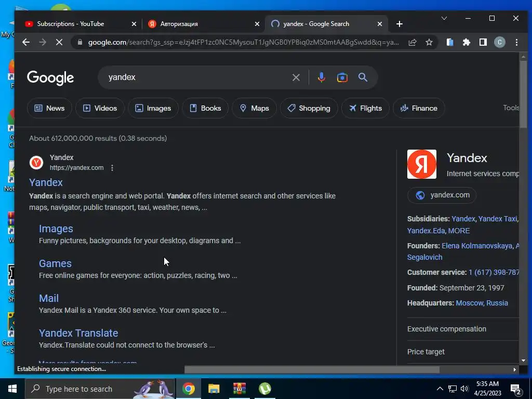
Task: Open the Chrome three-dot menu
Action: click(517, 42)
